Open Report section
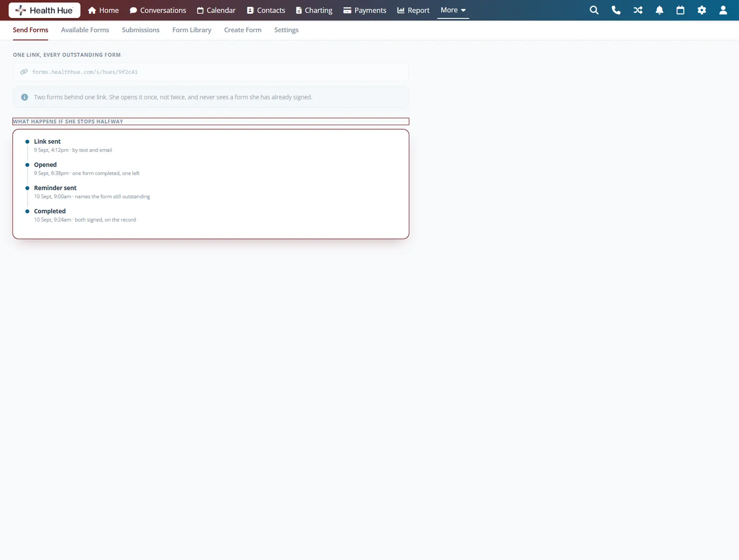Image resolution: width=739 pixels, height=560 pixels. (413, 10)
